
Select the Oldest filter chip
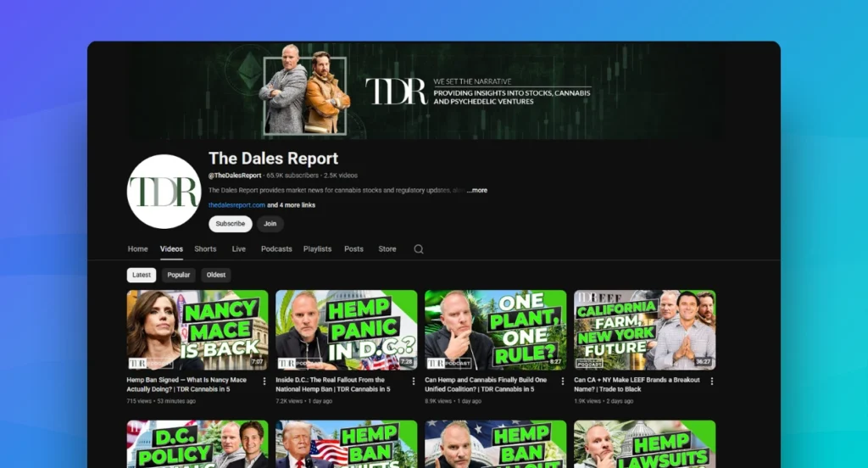[216, 275]
